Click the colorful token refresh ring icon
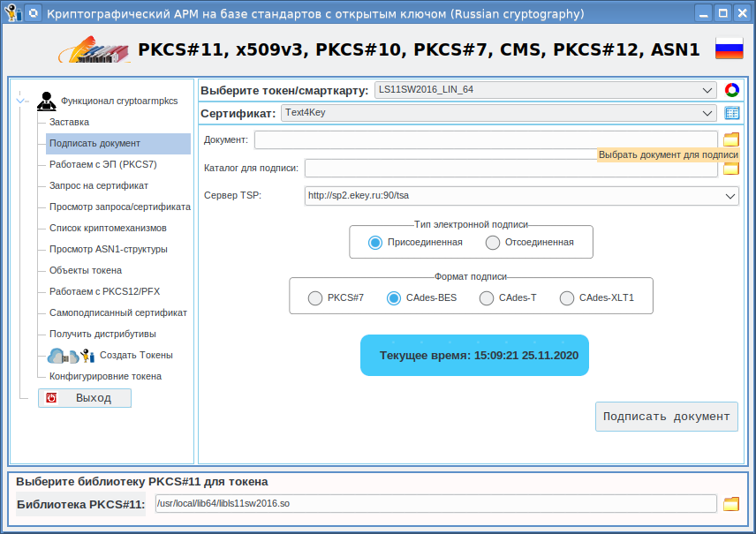 click(731, 90)
